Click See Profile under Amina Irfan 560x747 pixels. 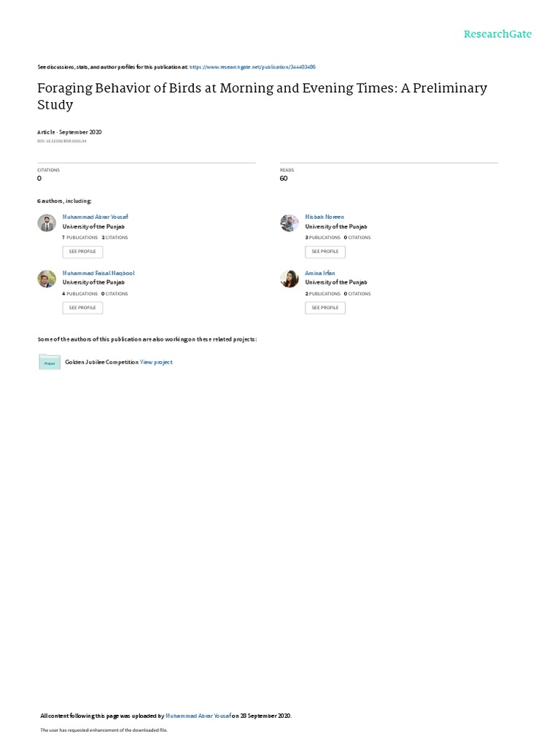pos(325,308)
